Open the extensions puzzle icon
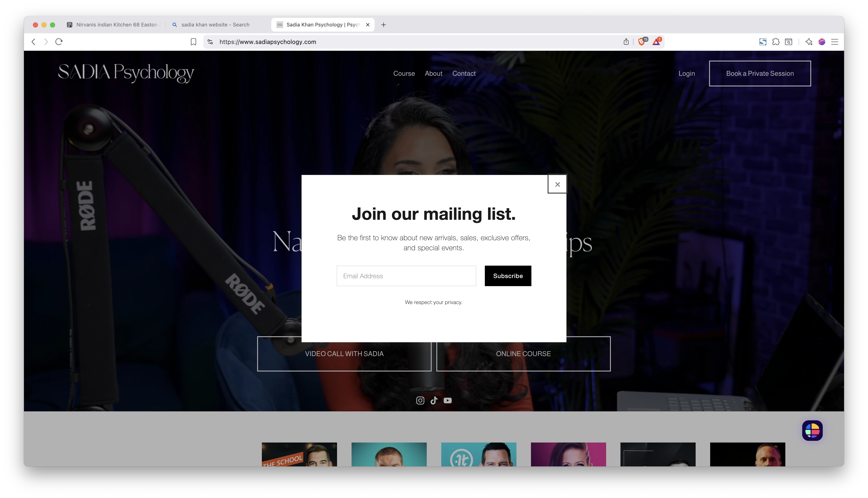This screenshot has width=868, height=498. tap(776, 42)
